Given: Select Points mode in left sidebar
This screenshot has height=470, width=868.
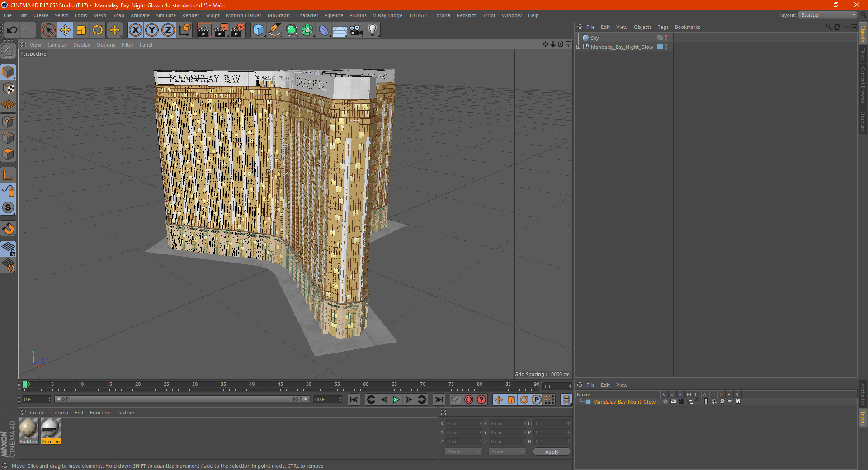Looking at the screenshot, I should pos(8,122).
